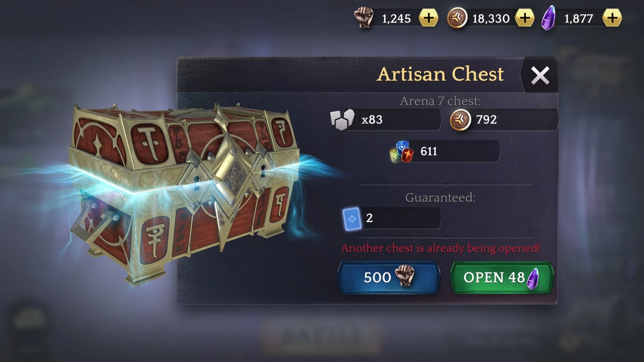Add more coins using the plus button

(x=525, y=18)
